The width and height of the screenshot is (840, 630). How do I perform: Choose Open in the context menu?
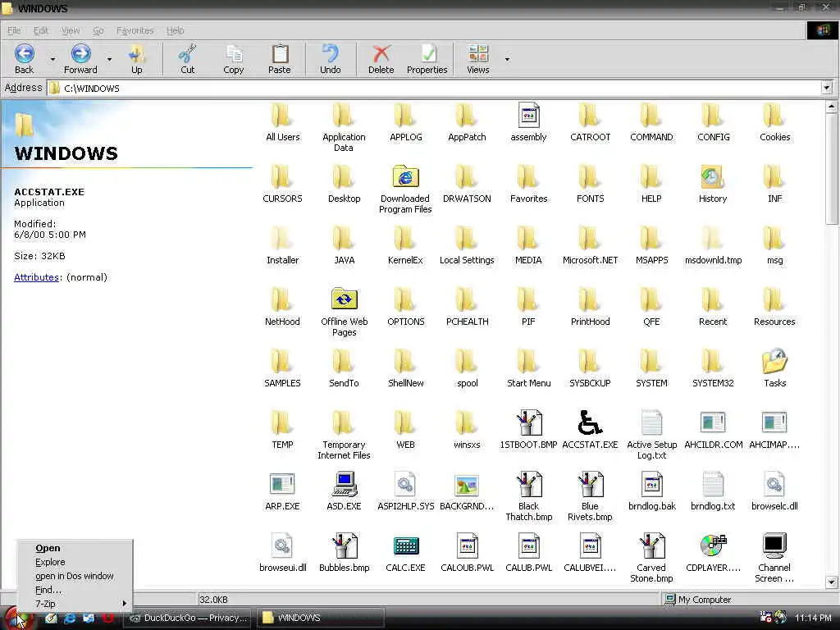[75, 548]
